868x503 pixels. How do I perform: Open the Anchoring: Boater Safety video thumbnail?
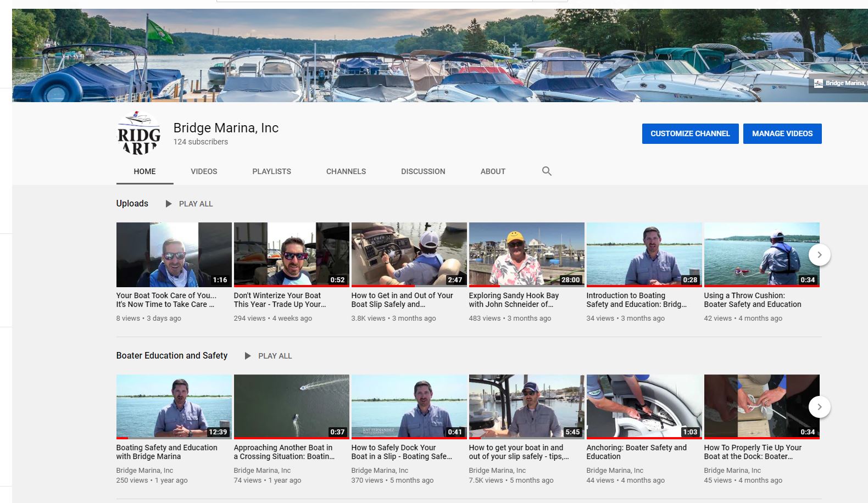[644, 406]
